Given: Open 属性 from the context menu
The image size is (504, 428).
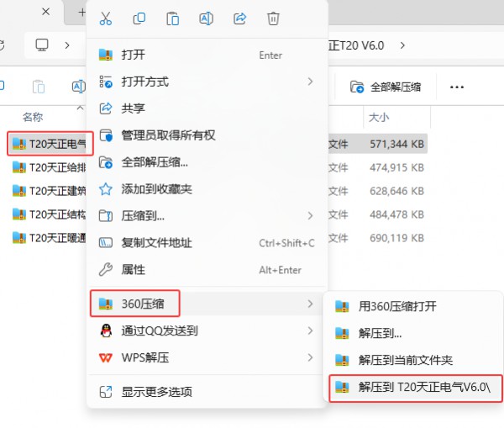Looking at the screenshot, I should coord(207,270).
